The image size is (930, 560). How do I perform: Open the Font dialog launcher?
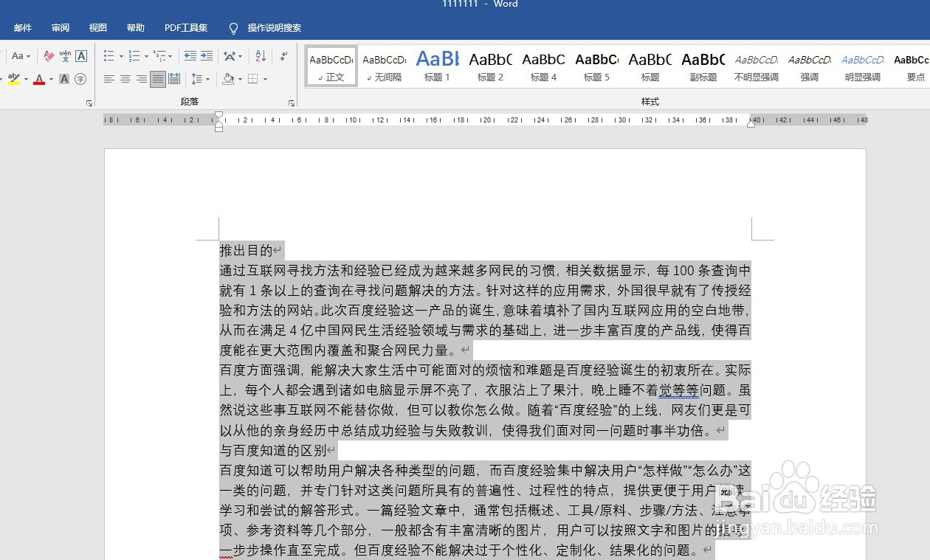point(89,103)
